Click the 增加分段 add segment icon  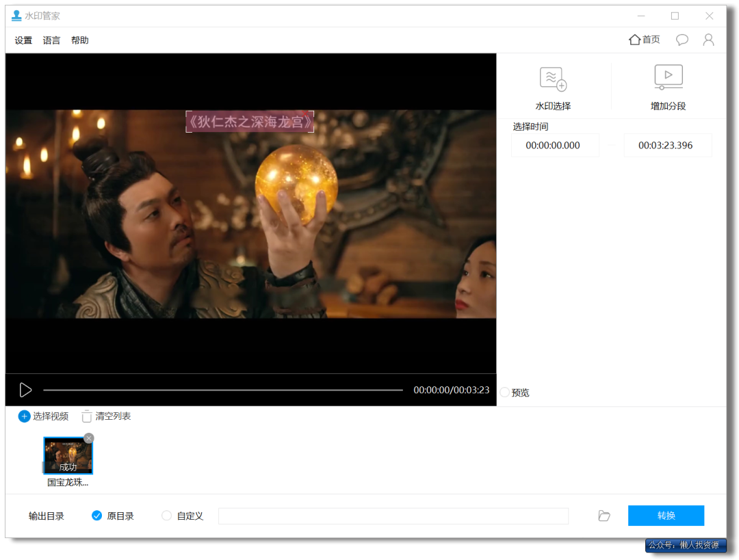pos(668,77)
